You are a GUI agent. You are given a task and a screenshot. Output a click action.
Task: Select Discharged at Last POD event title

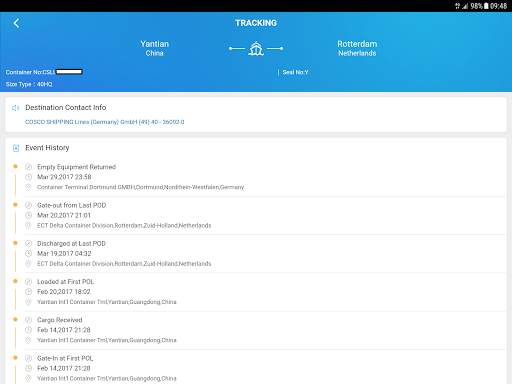click(x=71, y=243)
